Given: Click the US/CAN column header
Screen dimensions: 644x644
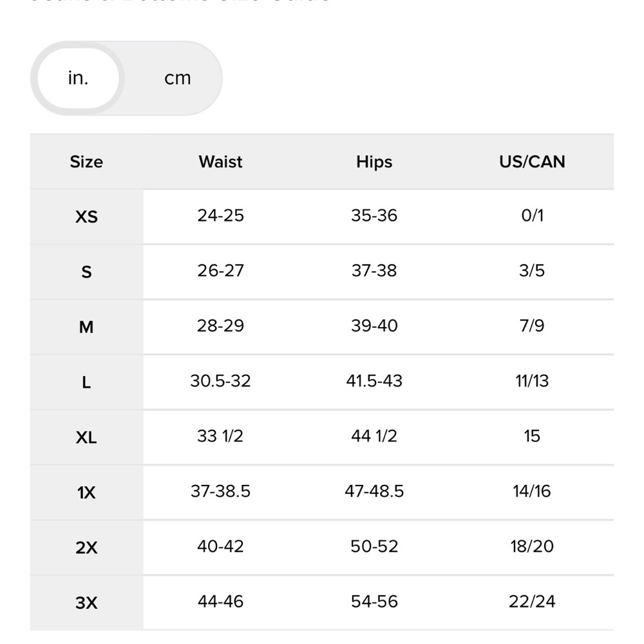Looking at the screenshot, I should click(532, 162).
